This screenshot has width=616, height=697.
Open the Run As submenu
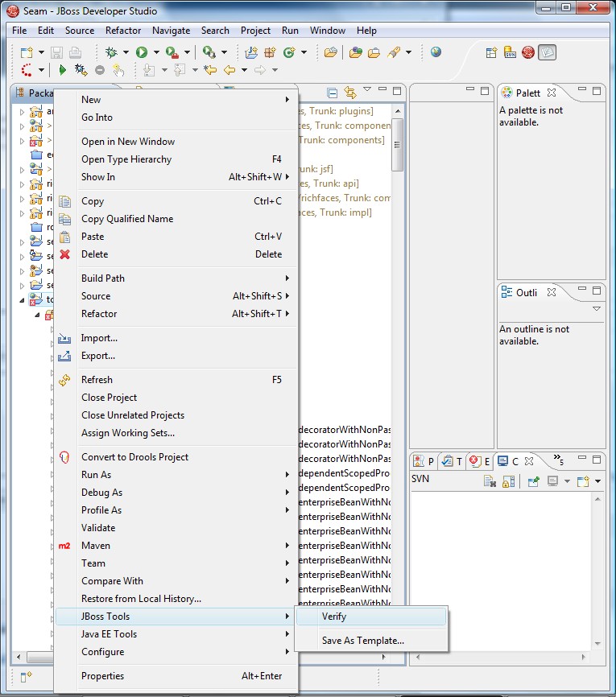(x=176, y=475)
